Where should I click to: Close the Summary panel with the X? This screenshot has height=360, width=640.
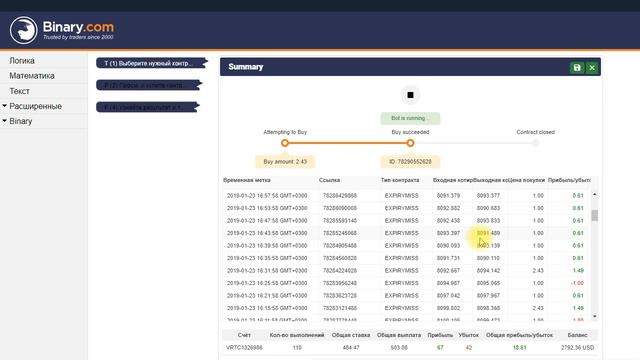pos(592,68)
